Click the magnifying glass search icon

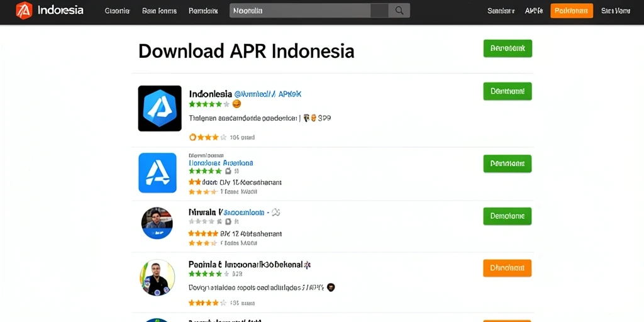tap(399, 11)
